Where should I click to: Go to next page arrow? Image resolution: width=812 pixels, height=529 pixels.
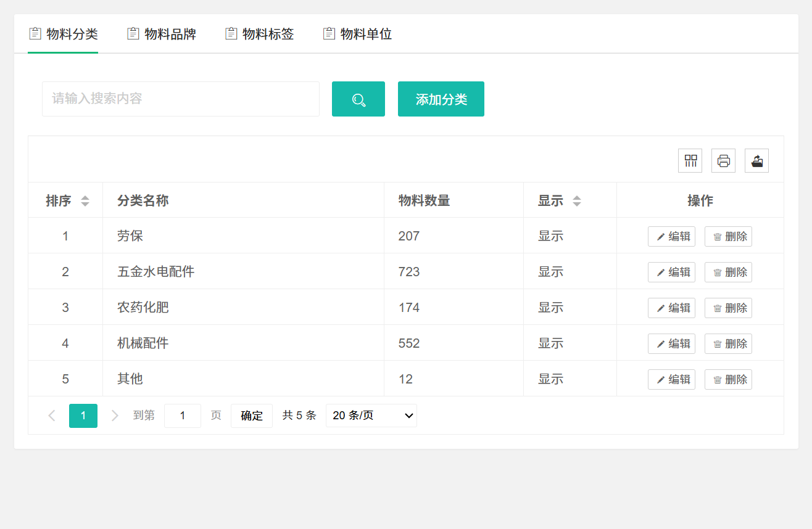click(x=115, y=416)
